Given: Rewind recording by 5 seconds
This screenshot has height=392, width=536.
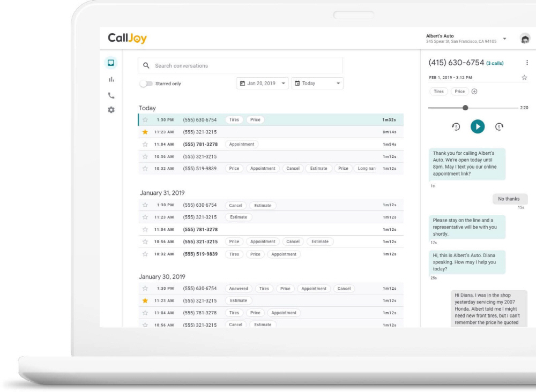Looking at the screenshot, I should pyautogui.click(x=456, y=126).
